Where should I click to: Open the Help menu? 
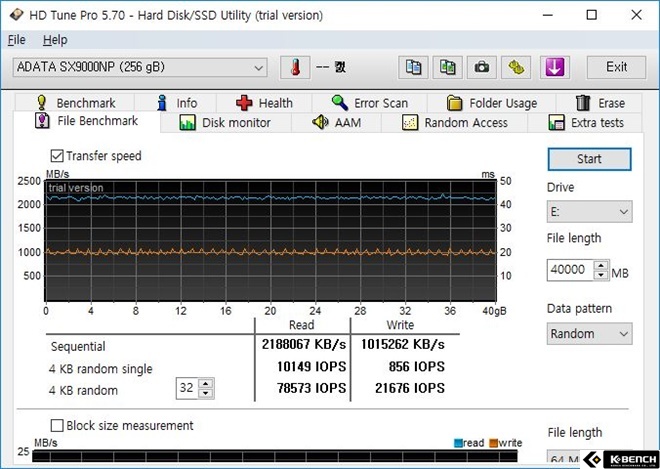(55, 40)
